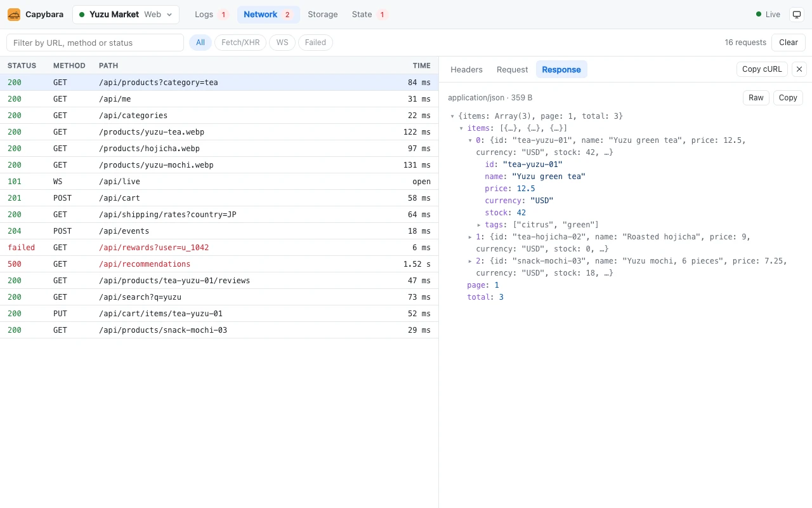Select the /api/search?q=yuzu request
Image resolution: width=812 pixels, height=508 pixels.
(x=219, y=297)
